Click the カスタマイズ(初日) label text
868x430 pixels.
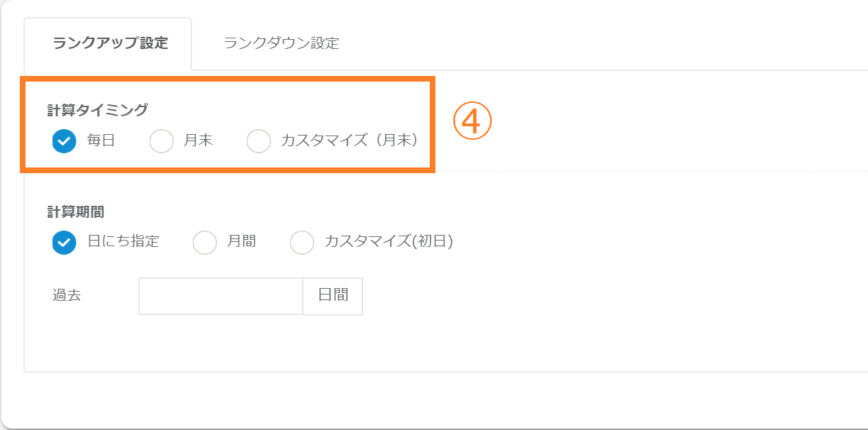[x=389, y=241]
